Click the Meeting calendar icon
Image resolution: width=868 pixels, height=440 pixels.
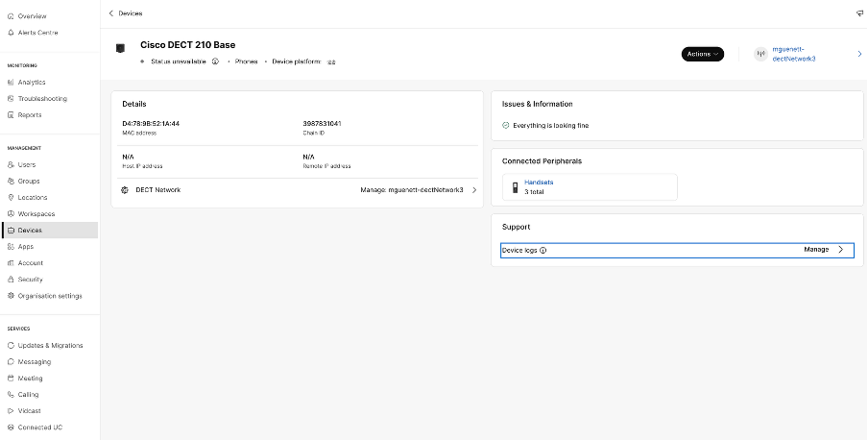(11, 379)
